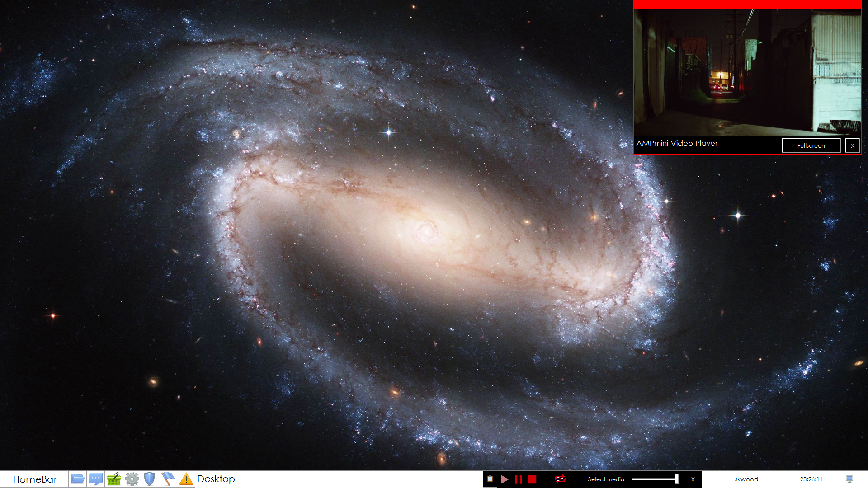Click the Desktop label in the taskbar
This screenshot has height=488, width=868.
[x=216, y=479]
